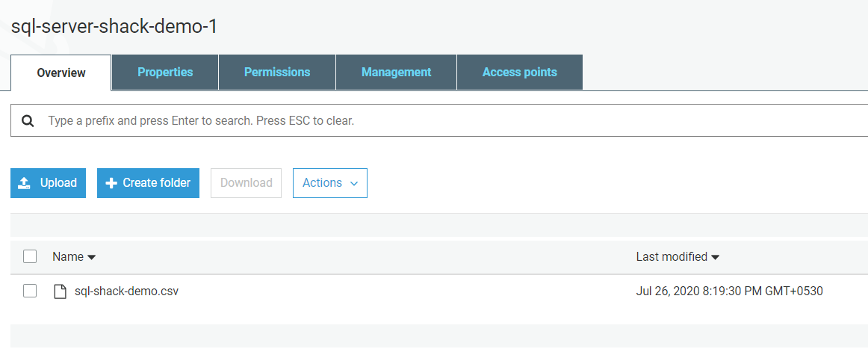Click the search magnifier icon
This screenshot has width=868, height=352.
pyautogui.click(x=28, y=120)
